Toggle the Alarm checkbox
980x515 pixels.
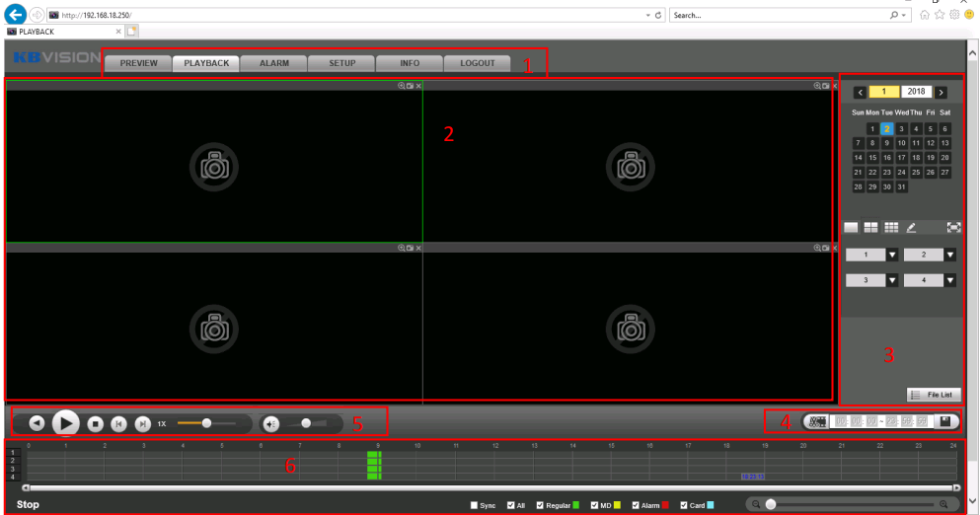[636, 505]
